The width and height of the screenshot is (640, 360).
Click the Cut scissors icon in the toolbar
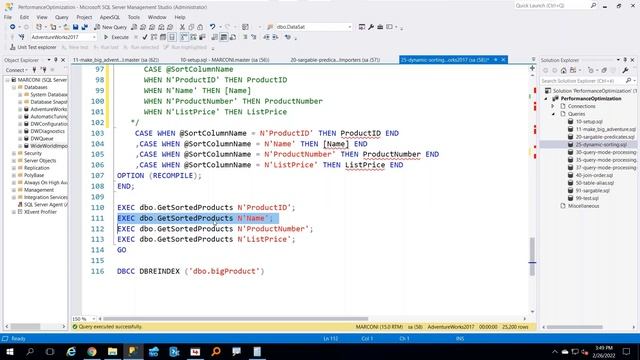[x=182, y=27]
